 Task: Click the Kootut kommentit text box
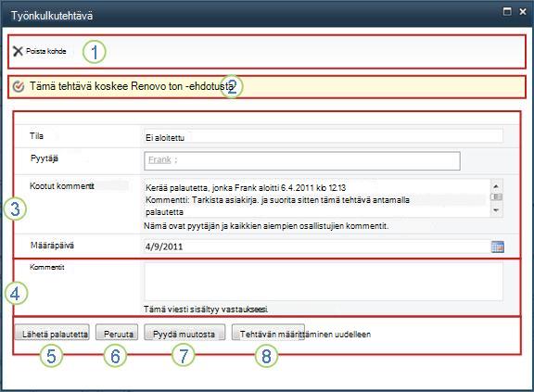(x=317, y=198)
